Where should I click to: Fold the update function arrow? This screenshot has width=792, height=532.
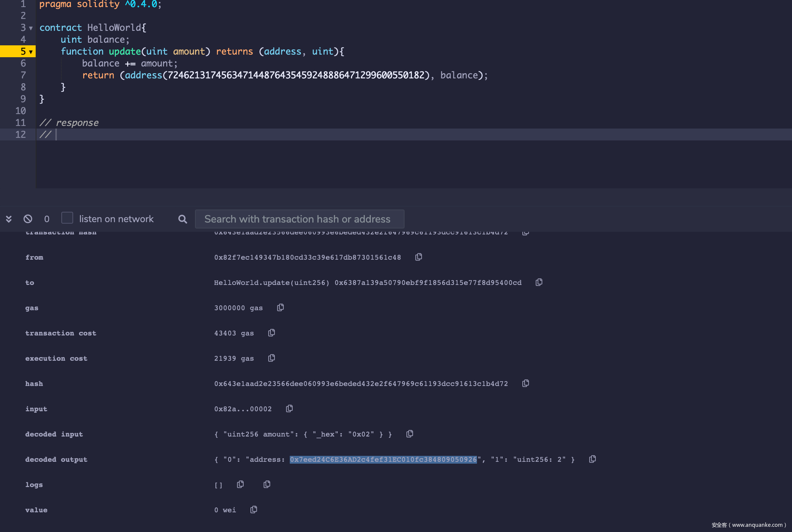pos(31,52)
